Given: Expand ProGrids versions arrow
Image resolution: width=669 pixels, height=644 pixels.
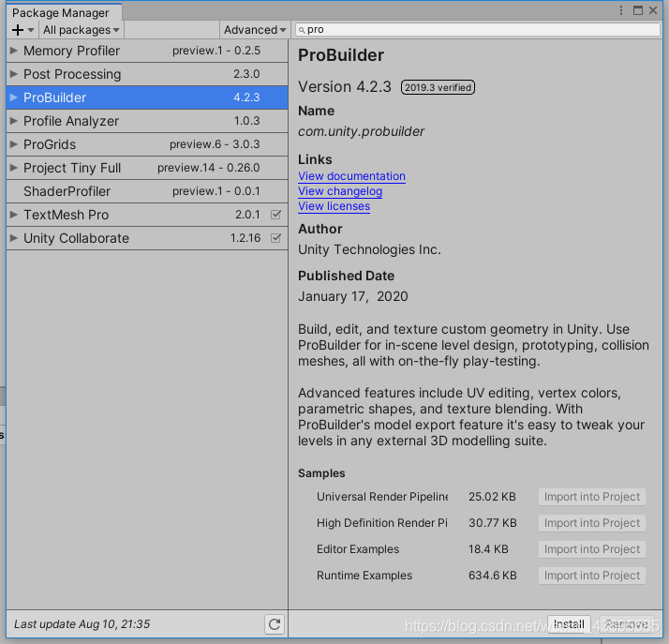Looking at the screenshot, I should pos(14,144).
